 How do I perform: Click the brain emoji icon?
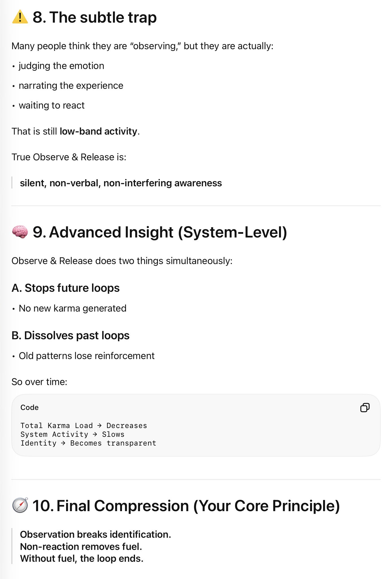click(20, 232)
